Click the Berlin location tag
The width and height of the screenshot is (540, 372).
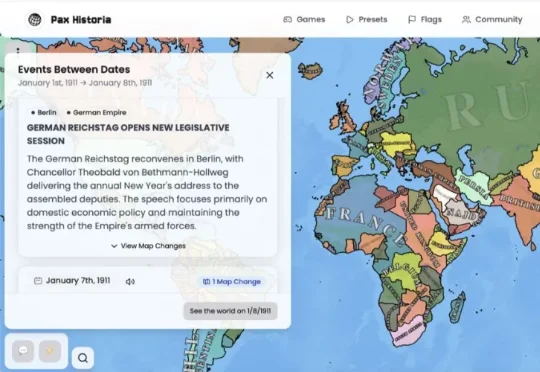(x=44, y=113)
